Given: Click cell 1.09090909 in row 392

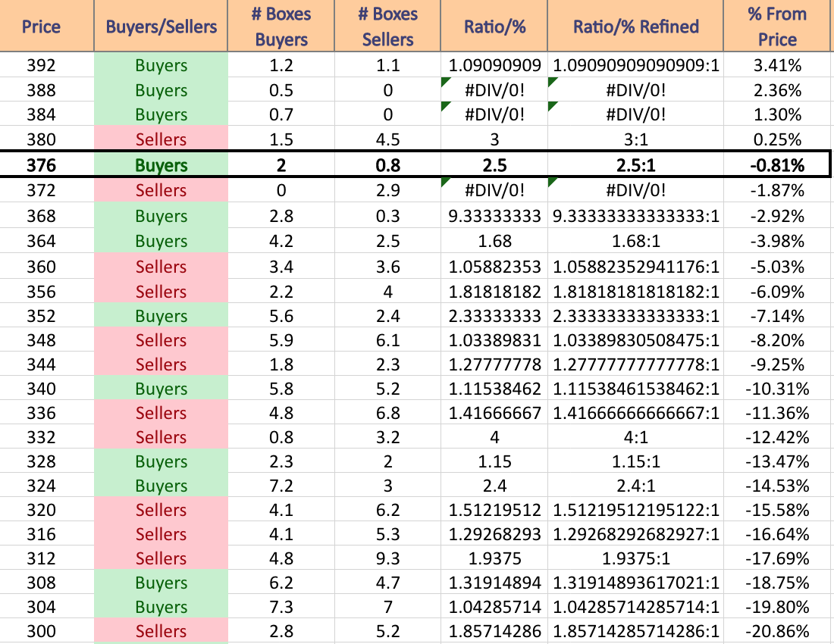Looking at the screenshot, I should 494,65.
